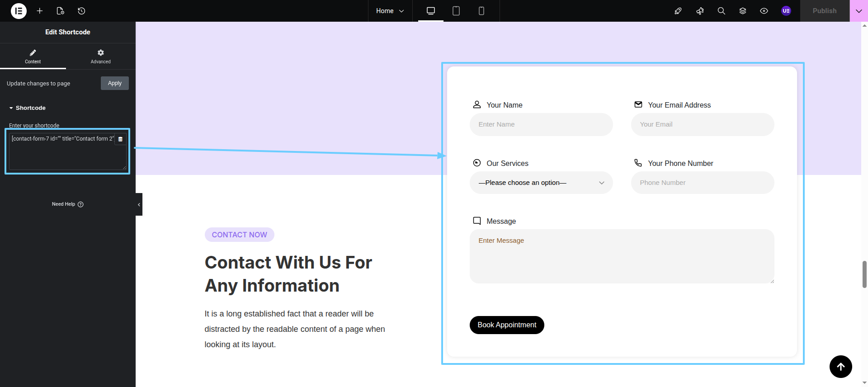Click the Elementor logo menu icon

(19, 11)
